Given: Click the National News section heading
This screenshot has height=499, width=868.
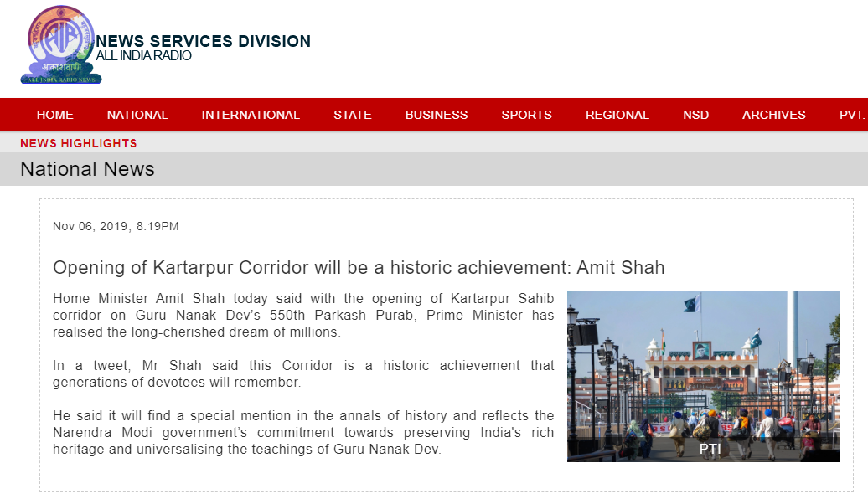Looking at the screenshot, I should click(x=88, y=169).
